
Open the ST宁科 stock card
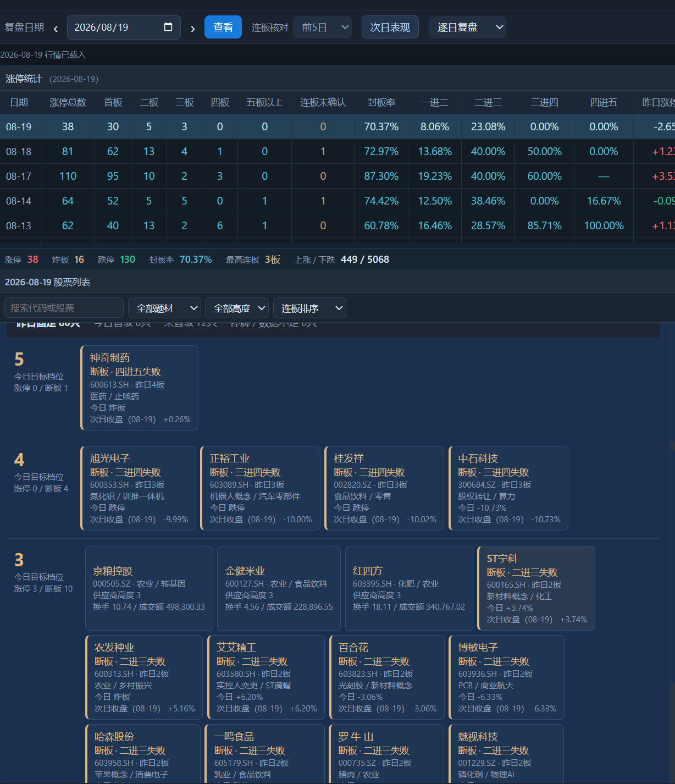point(536,588)
